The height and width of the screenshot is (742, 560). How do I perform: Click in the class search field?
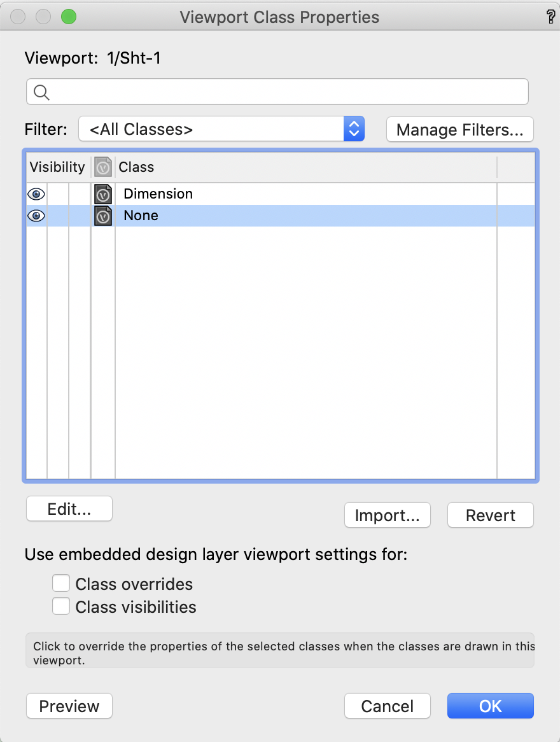[x=286, y=92]
